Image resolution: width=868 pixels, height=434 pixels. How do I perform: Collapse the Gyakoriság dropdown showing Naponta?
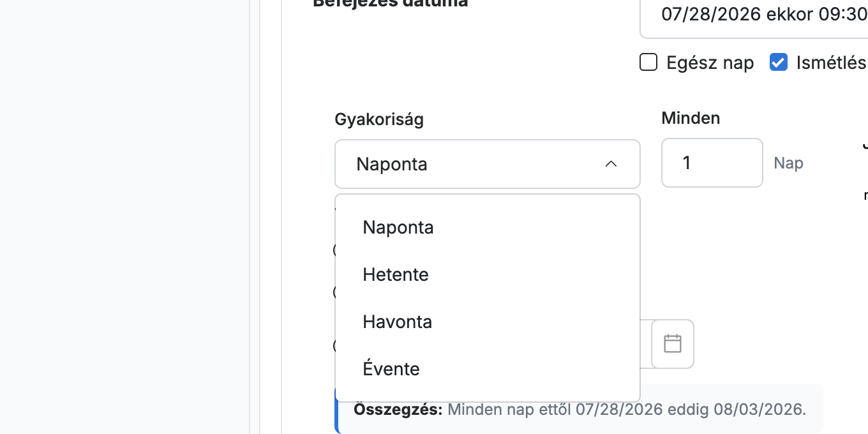click(x=488, y=164)
